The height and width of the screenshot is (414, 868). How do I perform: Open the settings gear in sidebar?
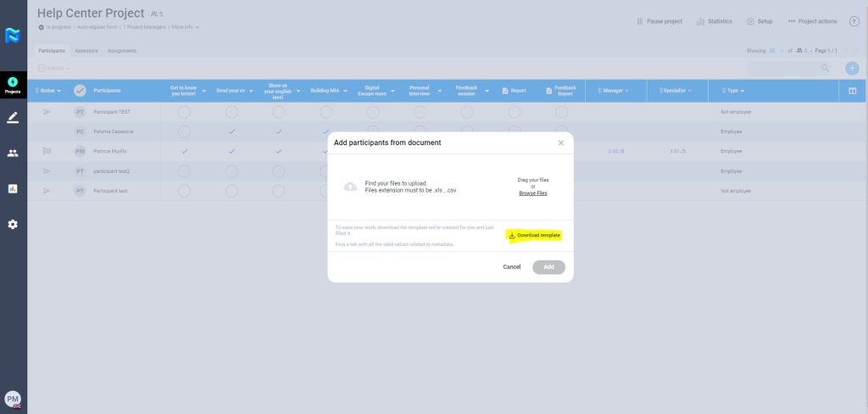(13, 225)
